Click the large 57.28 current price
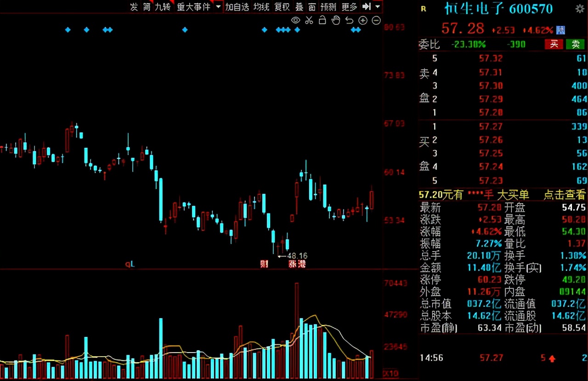Viewport: 588px width, 381px height. click(463, 28)
